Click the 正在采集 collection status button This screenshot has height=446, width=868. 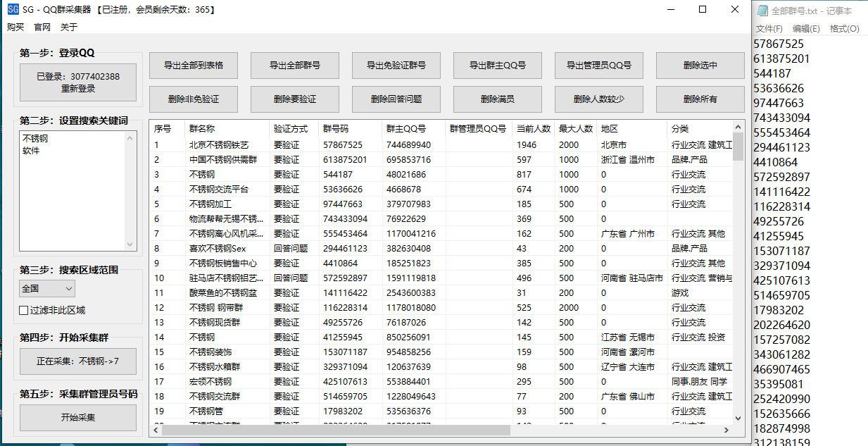pos(78,361)
